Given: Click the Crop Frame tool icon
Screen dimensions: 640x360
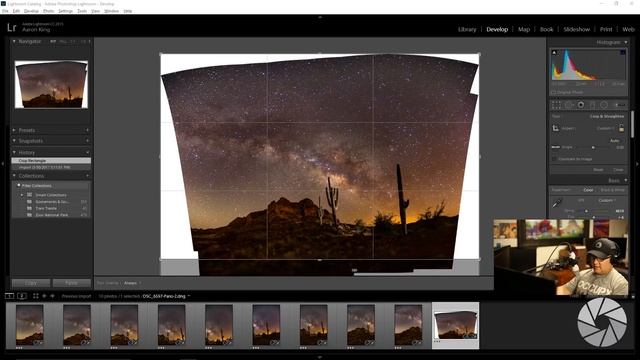Looking at the screenshot, I should tap(556, 128).
